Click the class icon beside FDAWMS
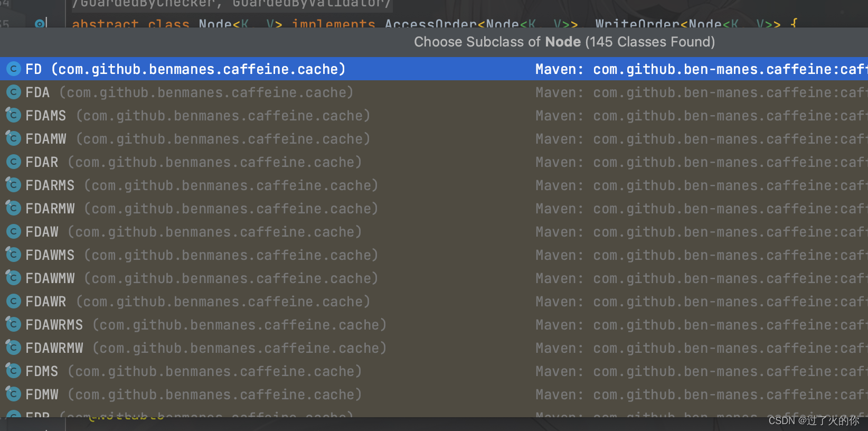 13,255
